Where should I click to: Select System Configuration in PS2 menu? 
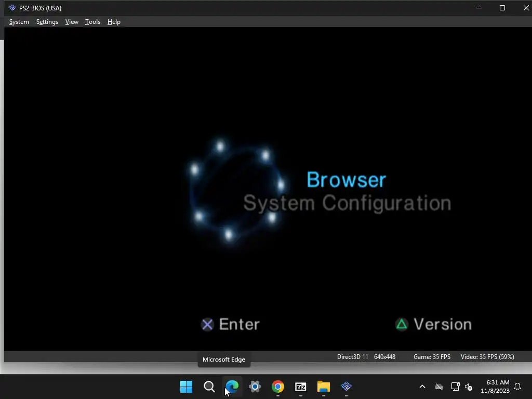347,203
